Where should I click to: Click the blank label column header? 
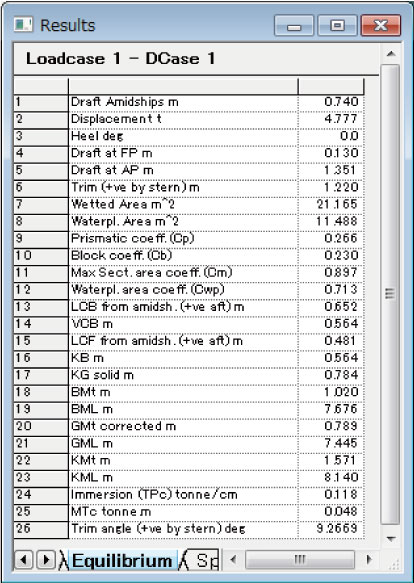[x=183, y=86]
